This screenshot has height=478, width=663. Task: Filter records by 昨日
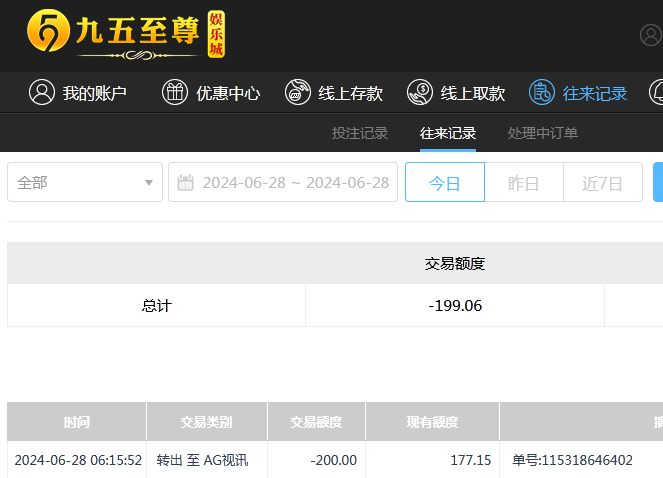click(x=524, y=182)
